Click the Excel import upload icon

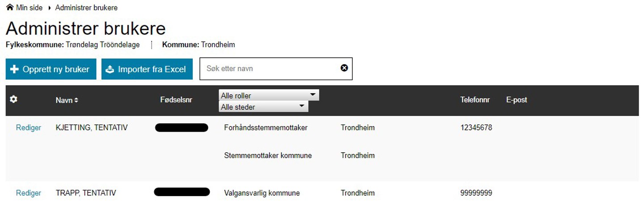[110, 69]
